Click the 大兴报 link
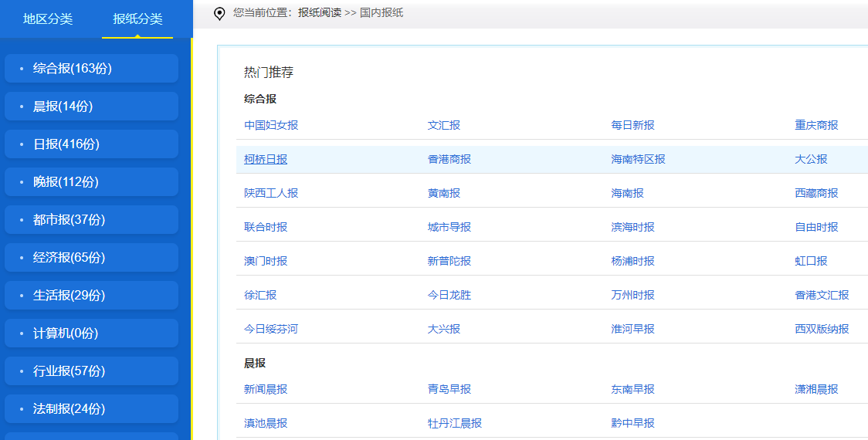The height and width of the screenshot is (440, 868). (444, 330)
